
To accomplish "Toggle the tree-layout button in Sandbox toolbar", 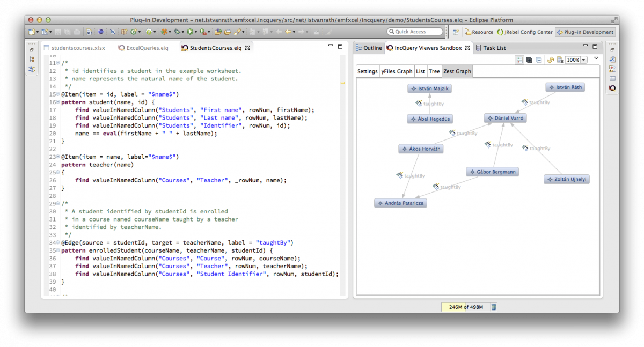I will tap(519, 60).
